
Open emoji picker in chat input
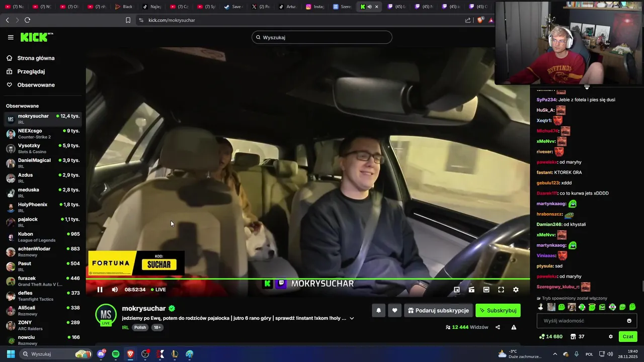[629, 321]
